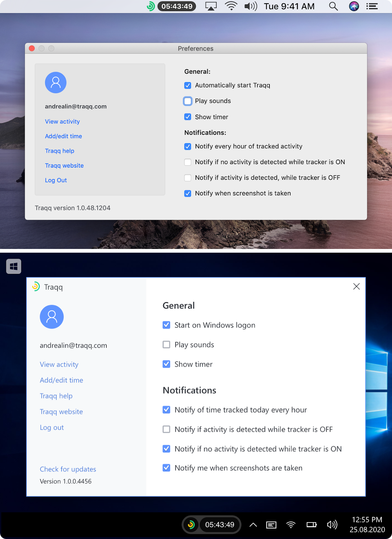Click Log out in the Windows Traqq window
Viewport: 392px width, 539px height.
pos(52,427)
